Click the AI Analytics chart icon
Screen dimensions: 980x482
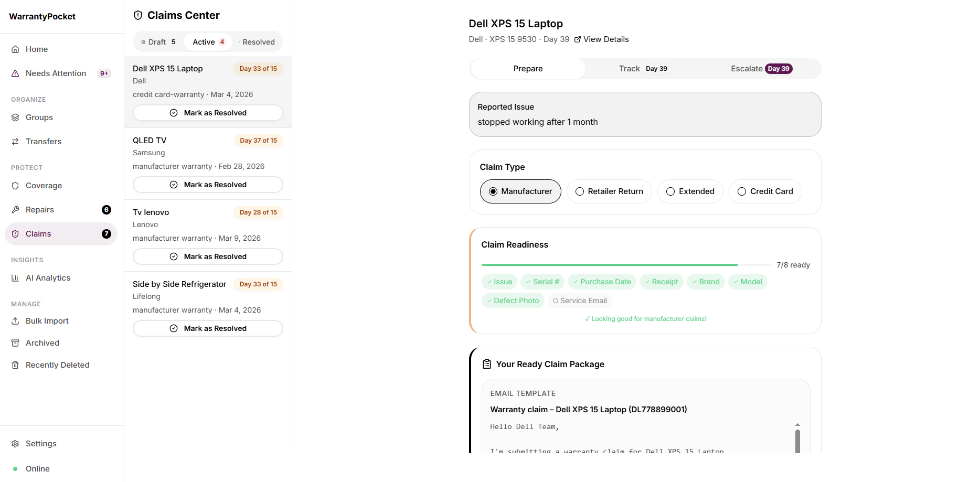coord(15,278)
